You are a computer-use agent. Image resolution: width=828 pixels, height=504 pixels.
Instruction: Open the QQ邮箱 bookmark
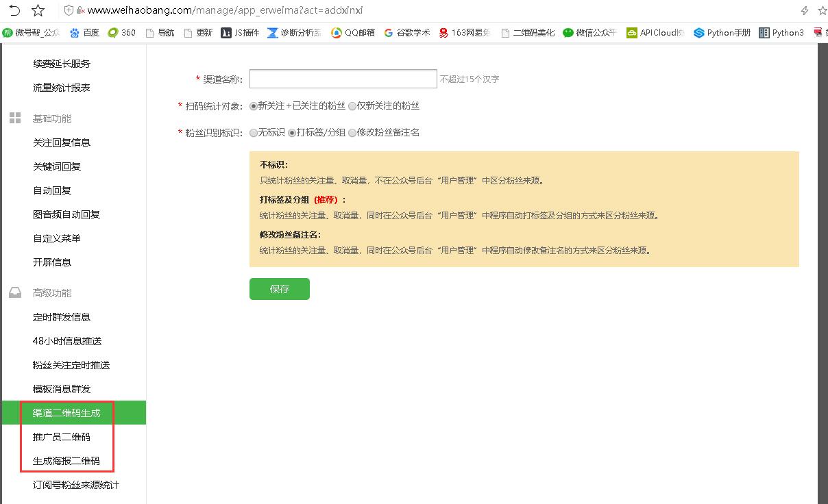(x=353, y=32)
